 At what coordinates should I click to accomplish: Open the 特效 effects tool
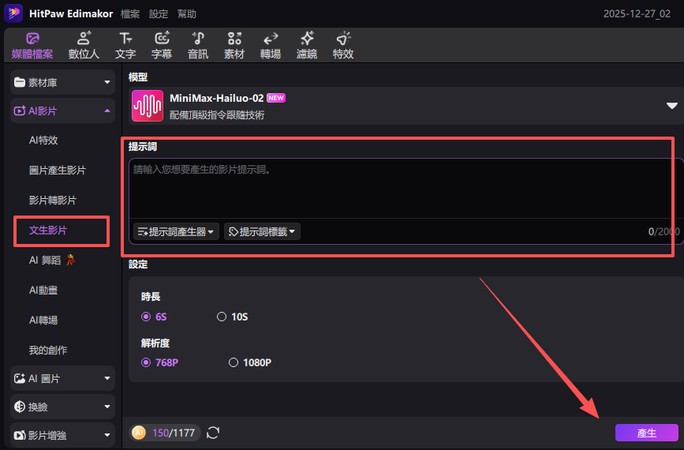point(343,45)
